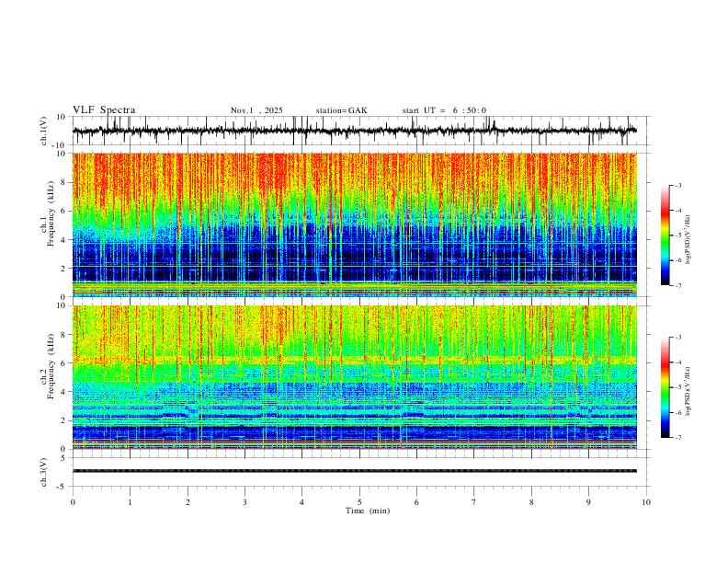Click the ch.2 spectrogram color bar
728x563 pixels.
[665, 387]
